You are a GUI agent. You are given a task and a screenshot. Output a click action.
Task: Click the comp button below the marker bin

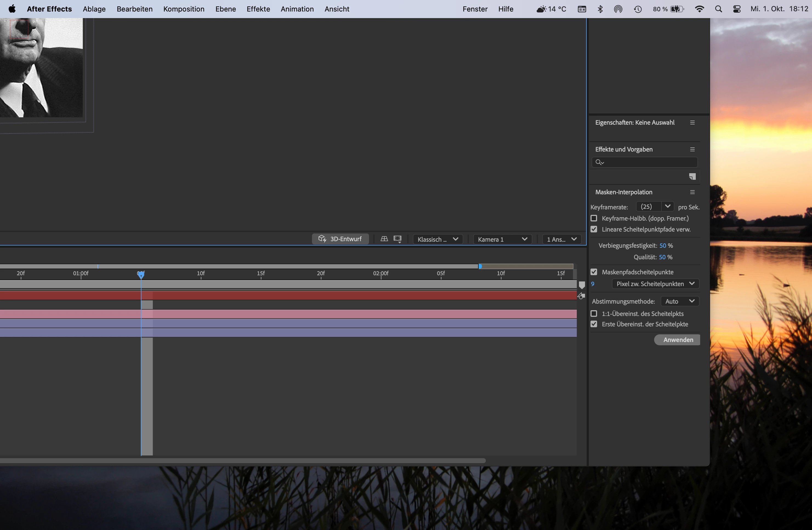pos(581,296)
